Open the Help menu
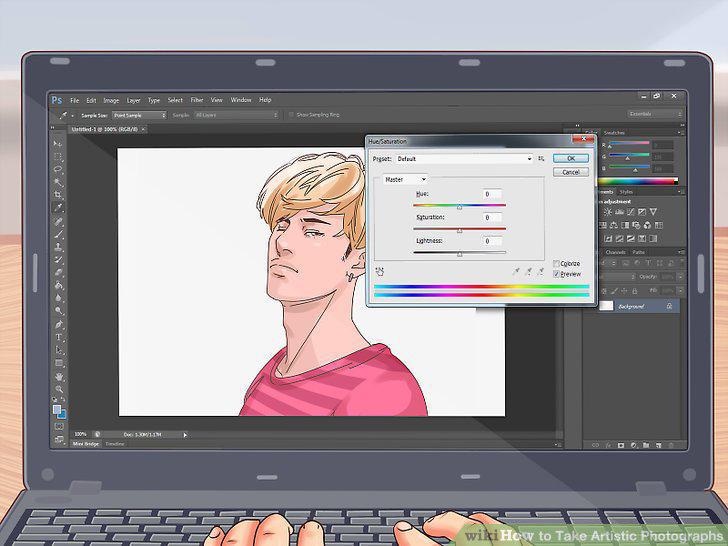 coord(265,100)
